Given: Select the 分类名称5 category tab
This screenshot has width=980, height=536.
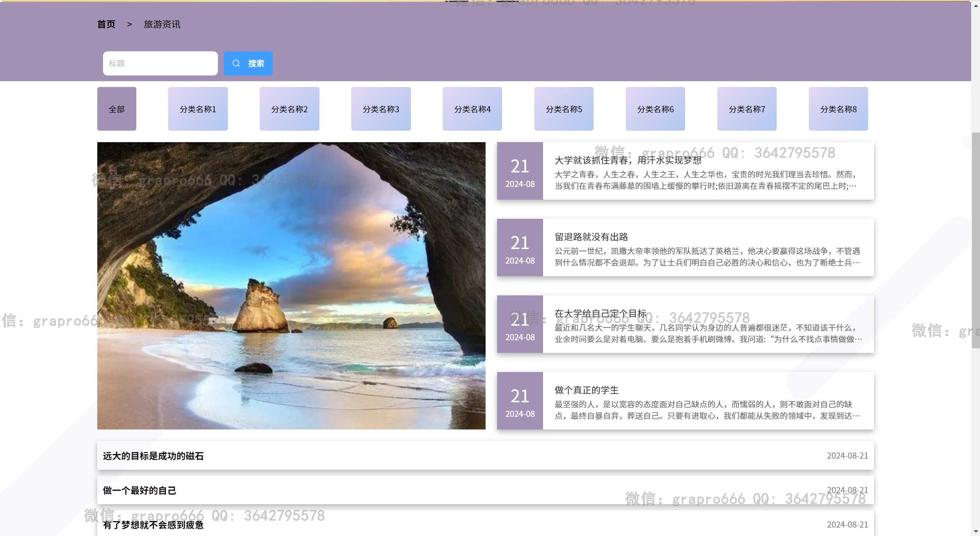Looking at the screenshot, I should pos(564,109).
